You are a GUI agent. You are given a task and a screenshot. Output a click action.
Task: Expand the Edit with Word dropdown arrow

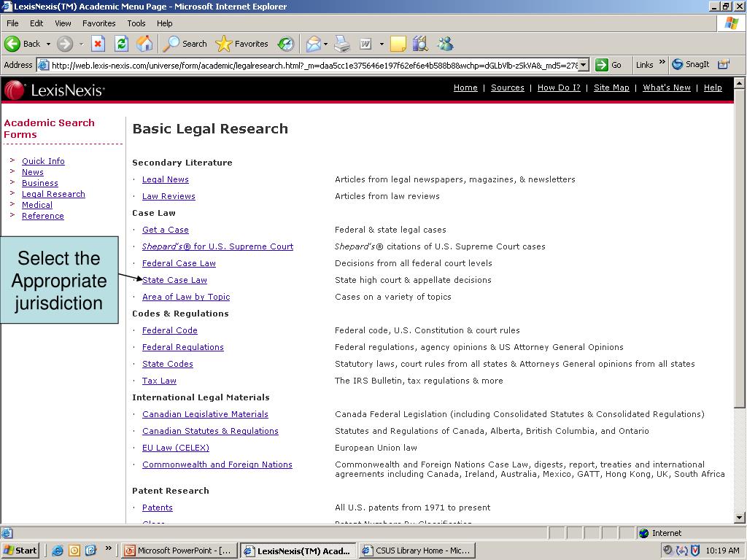tap(382, 44)
